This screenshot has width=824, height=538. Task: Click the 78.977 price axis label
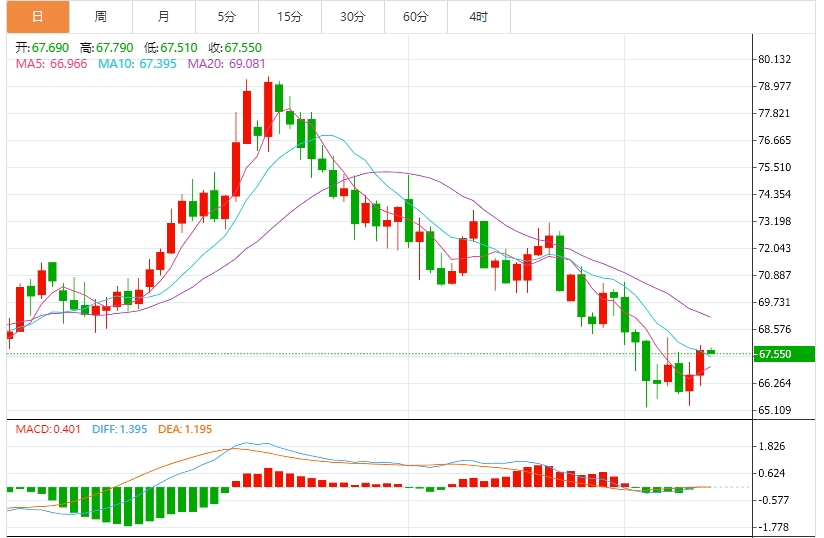[x=775, y=86]
